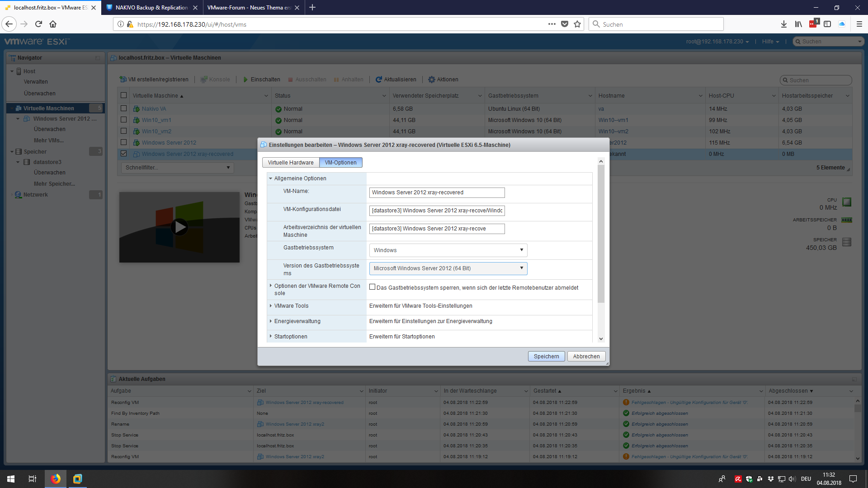Click the Abbrechen button
This screenshot has width=868, height=488.
tap(586, 357)
